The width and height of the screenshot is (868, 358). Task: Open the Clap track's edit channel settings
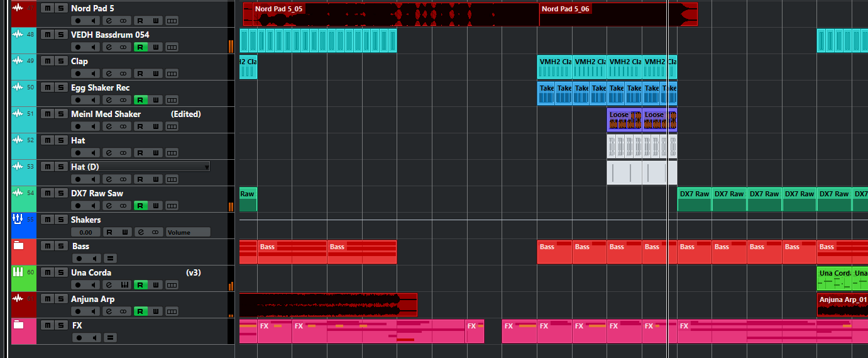(x=109, y=74)
